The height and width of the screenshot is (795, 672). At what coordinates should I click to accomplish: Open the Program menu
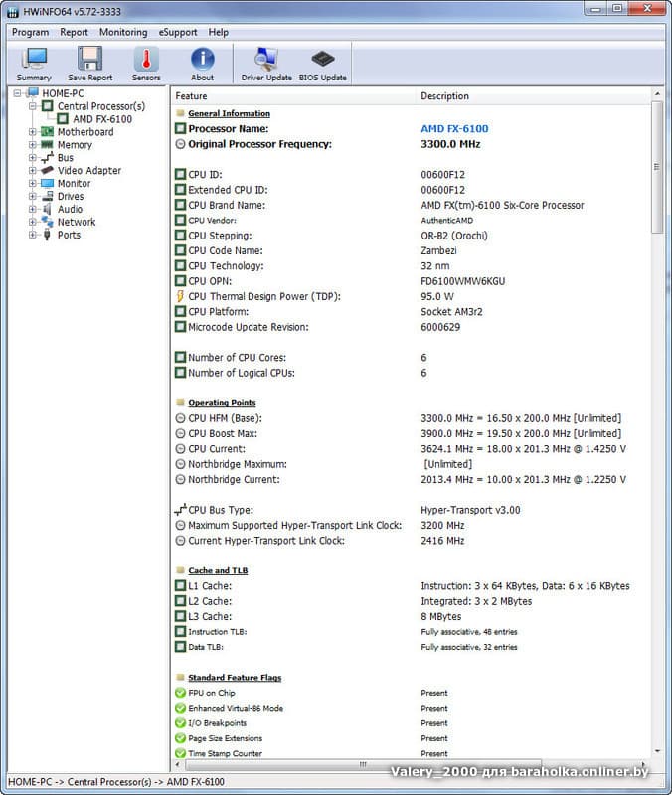point(31,32)
